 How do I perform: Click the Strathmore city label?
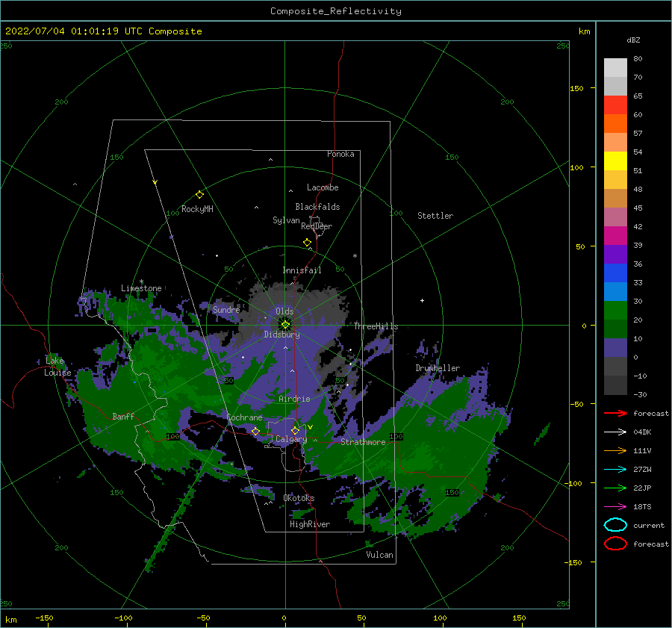coord(363,442)
